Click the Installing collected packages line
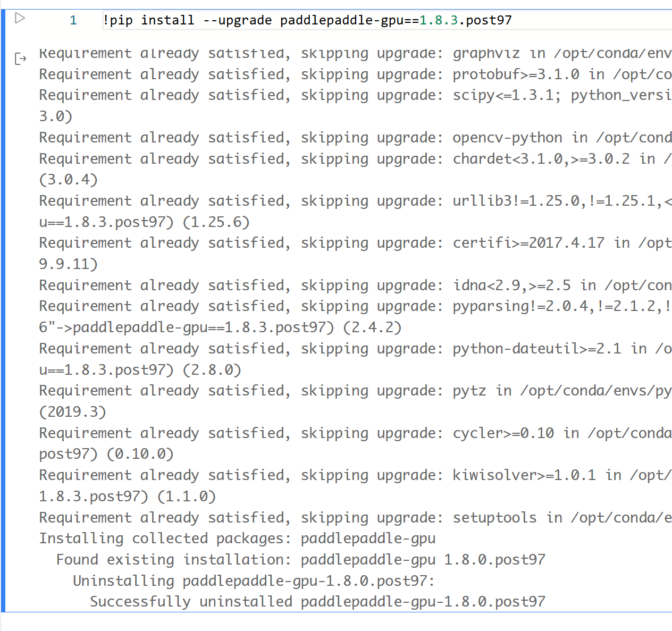672x631 pixels. tap(238, 538)
